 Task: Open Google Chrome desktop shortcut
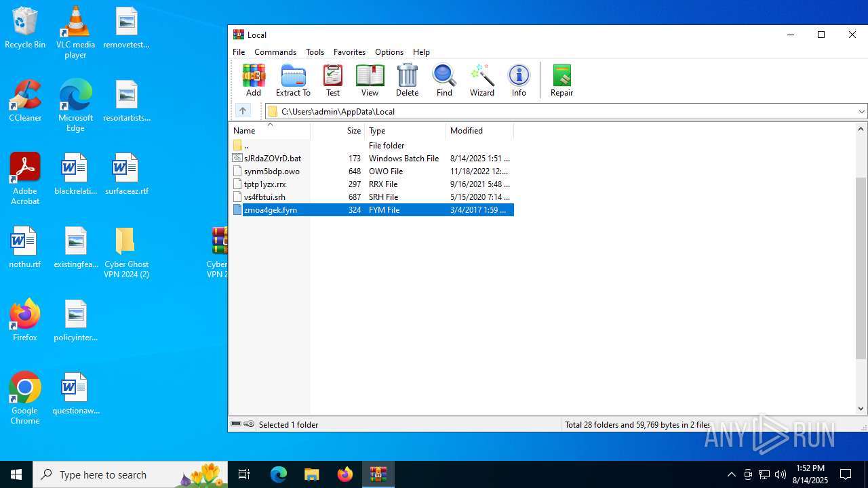click(25, 399)
